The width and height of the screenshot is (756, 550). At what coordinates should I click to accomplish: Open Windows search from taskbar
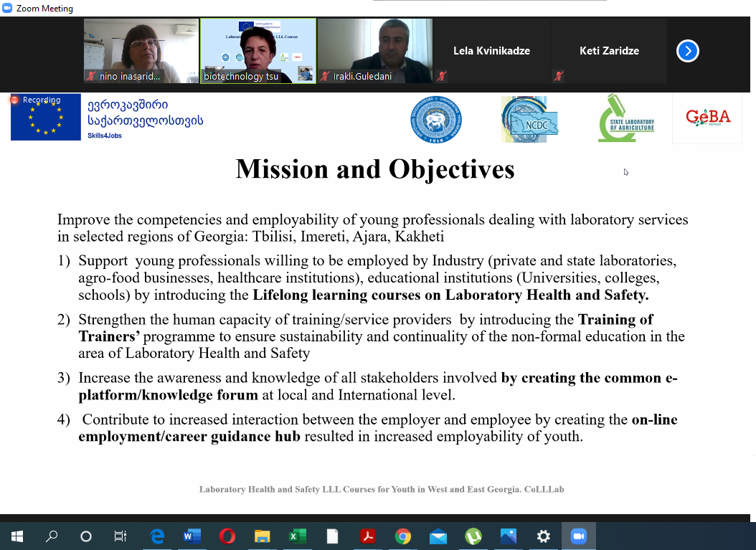pos(52,536)
